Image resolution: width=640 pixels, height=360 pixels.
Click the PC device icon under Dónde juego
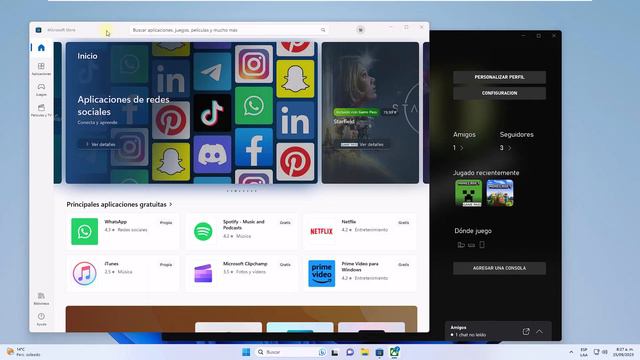point(461,245)
